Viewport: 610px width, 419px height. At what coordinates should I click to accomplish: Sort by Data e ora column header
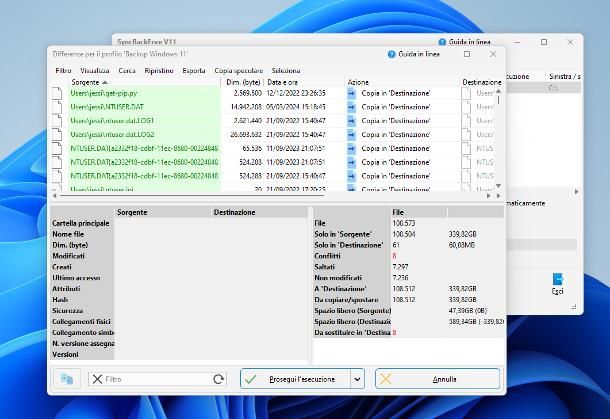click(305, 82)
